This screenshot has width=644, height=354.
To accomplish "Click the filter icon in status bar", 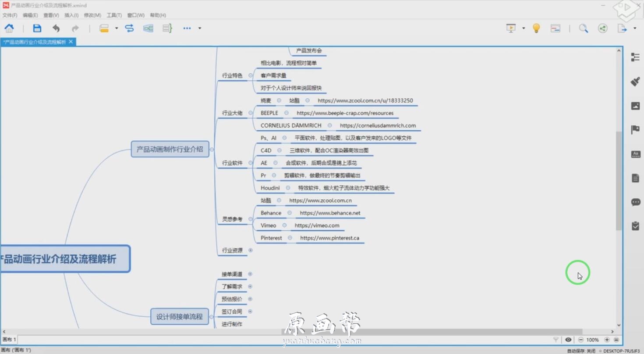I will (556, 340).
